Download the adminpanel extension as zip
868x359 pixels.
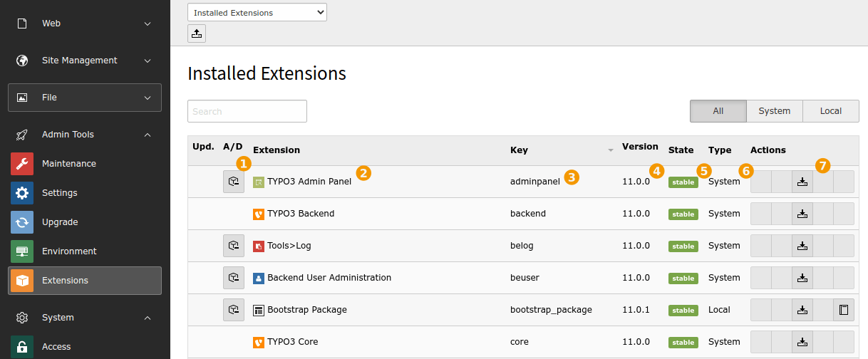coord(802,182)
